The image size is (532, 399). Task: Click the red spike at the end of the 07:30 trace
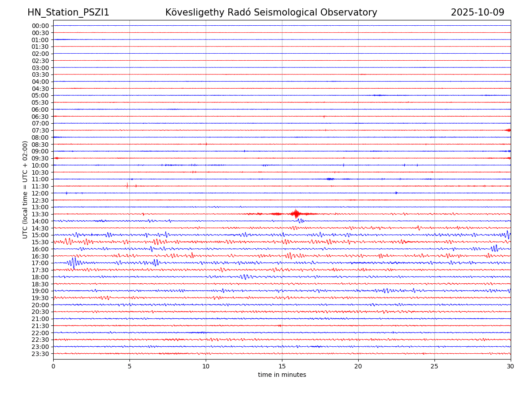click(x=508, y=130)
